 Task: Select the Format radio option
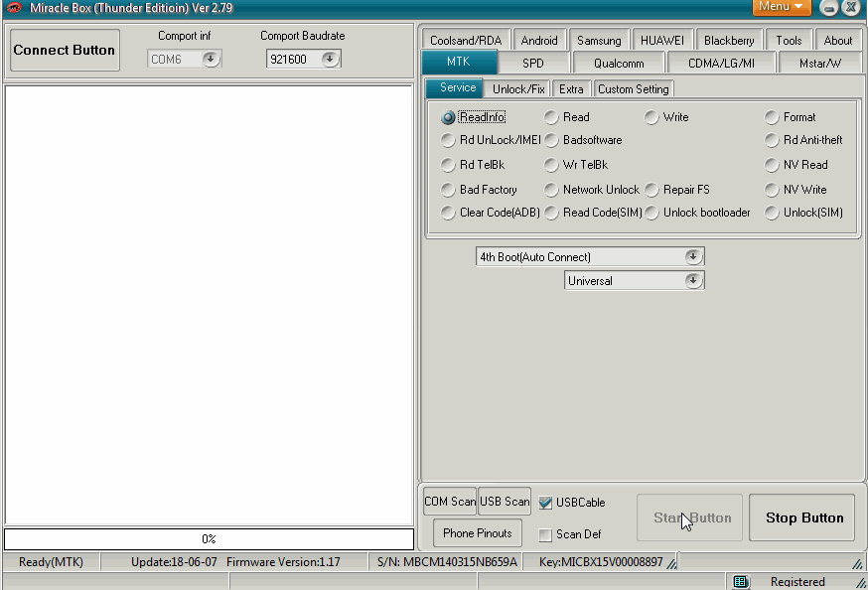[772, 117]
